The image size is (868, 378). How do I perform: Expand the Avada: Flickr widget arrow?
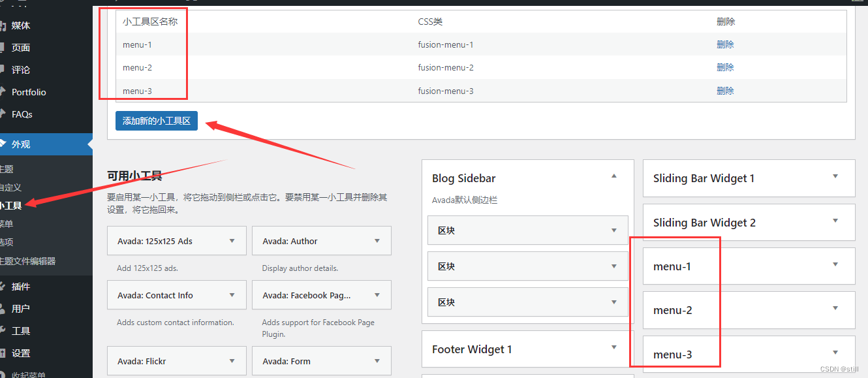click(x=232, y=361)
